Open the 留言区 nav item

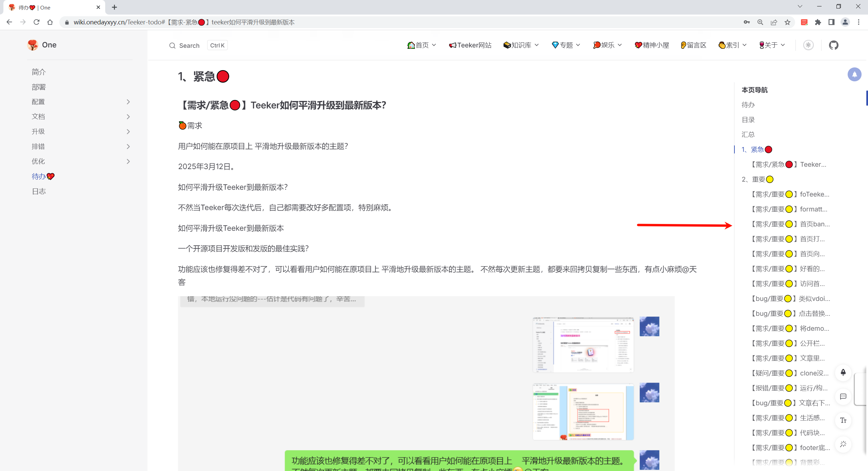[693, 45]
